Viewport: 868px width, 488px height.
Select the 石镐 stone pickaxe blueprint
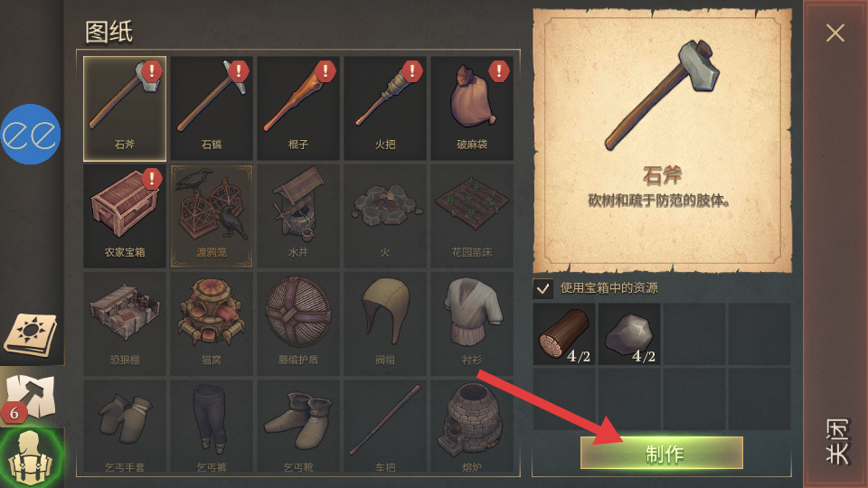212,108
